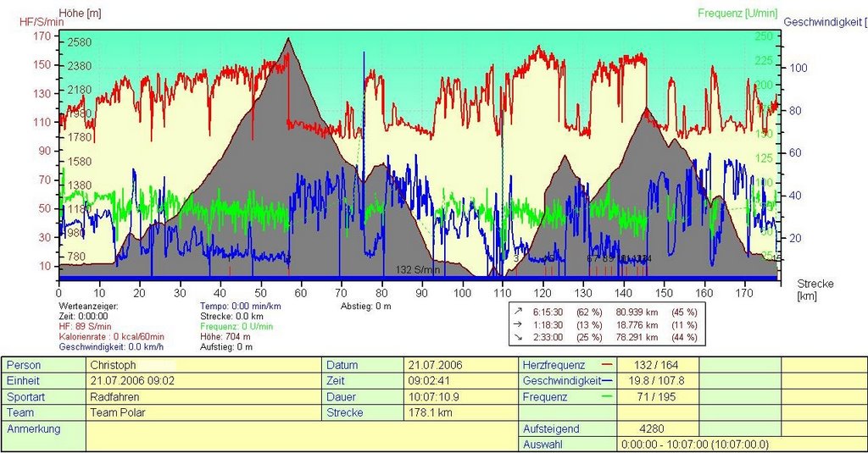The image size is (868, 453).
Task: Click the 'Frequenz: 0 U/min' readout
Action: pyautogui.click(x=236, y=326)
